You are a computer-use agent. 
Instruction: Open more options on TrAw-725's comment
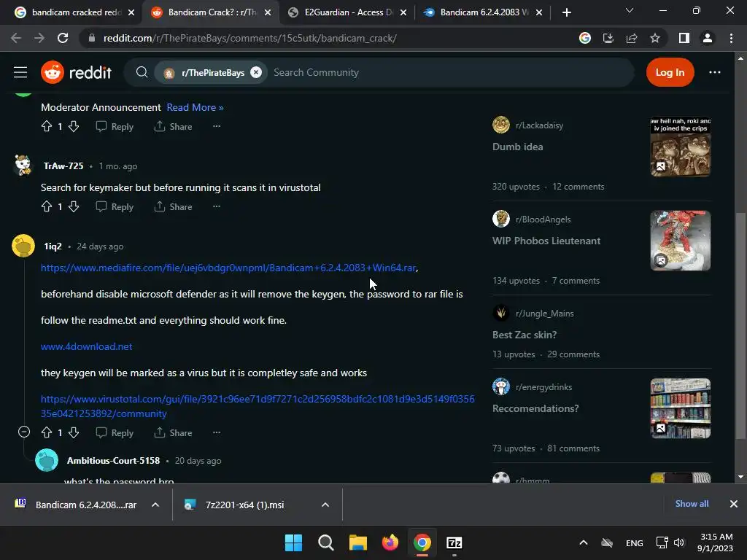tap(216, 206)
